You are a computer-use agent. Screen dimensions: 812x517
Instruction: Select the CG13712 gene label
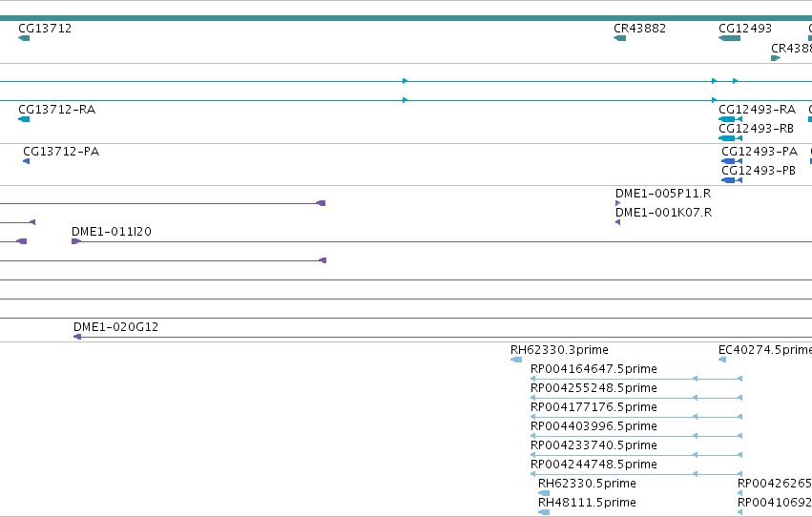pos(45,28)
